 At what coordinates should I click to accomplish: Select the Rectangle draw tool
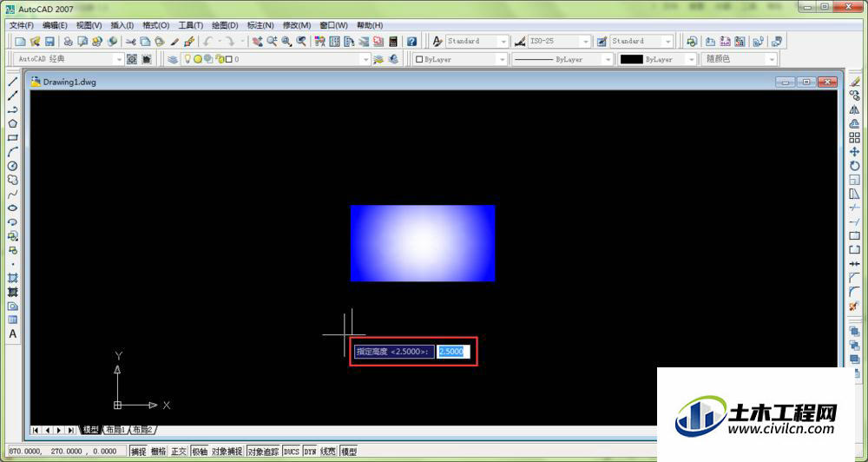coord(12,138)
